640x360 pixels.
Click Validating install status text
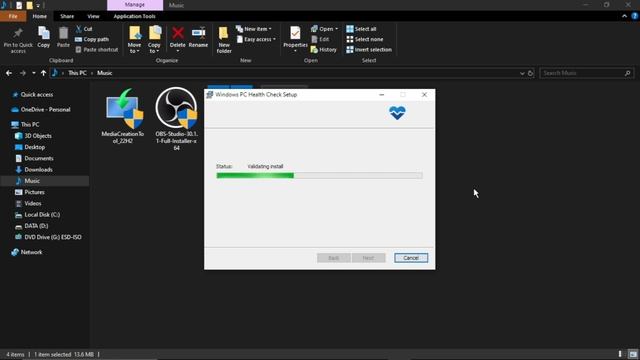coord(265,167)
